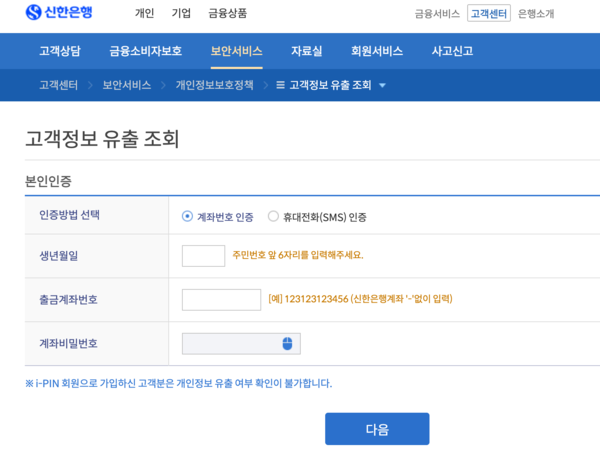This screenshot has width=600, height=458.
Task: Select 휴대전화(SMS) 인증 radio button
Action: pyautogui.click(x=273, y=217)
